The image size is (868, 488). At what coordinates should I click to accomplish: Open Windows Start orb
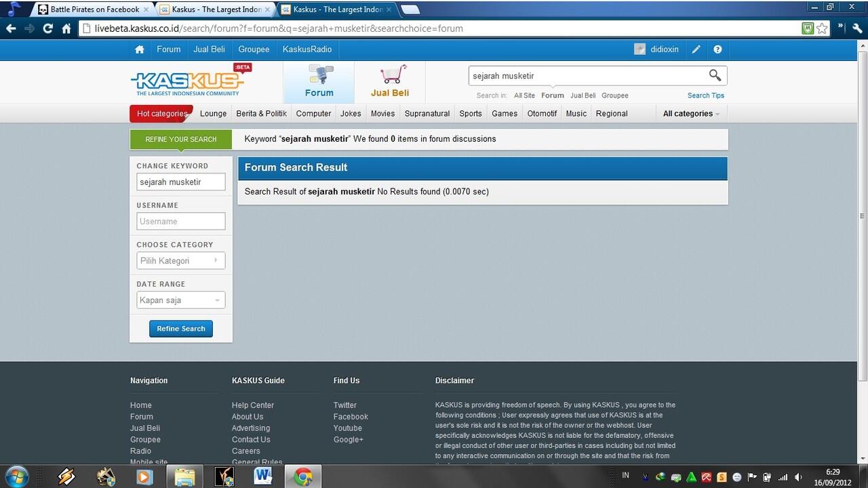click(16, 476)
